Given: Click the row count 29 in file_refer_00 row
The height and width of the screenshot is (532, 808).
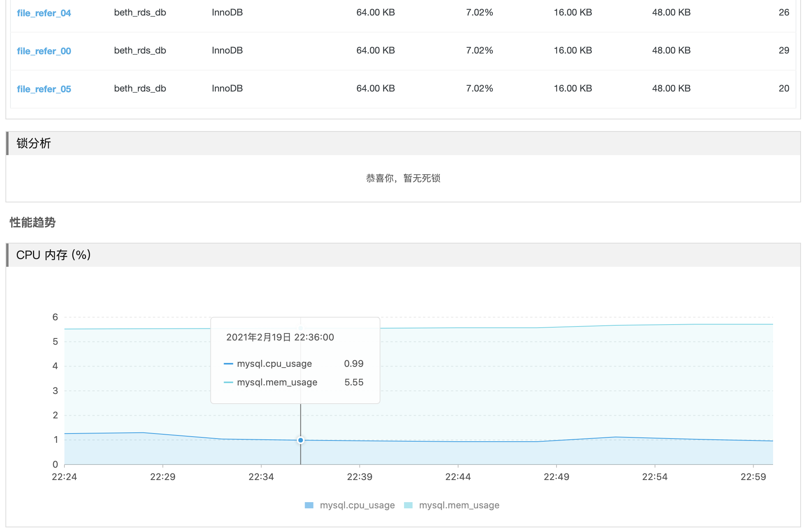Looking at the screenshot, I should (784, 50).
